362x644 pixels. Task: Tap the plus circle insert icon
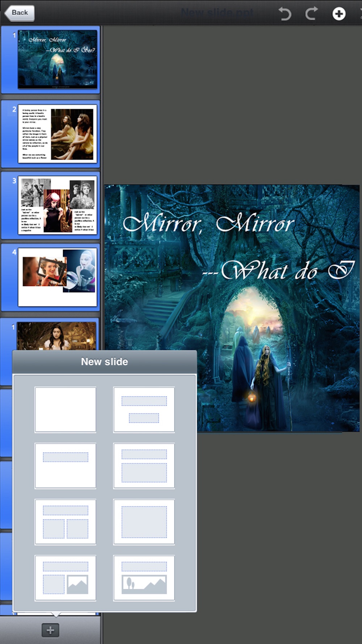pos(339,14)
